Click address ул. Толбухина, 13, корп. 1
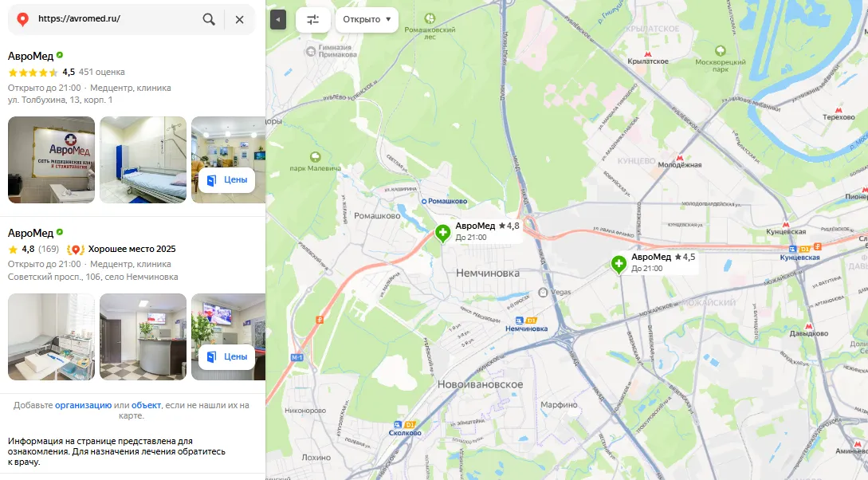This screenshot has height=480, width=868. click(x=61, y=100)
